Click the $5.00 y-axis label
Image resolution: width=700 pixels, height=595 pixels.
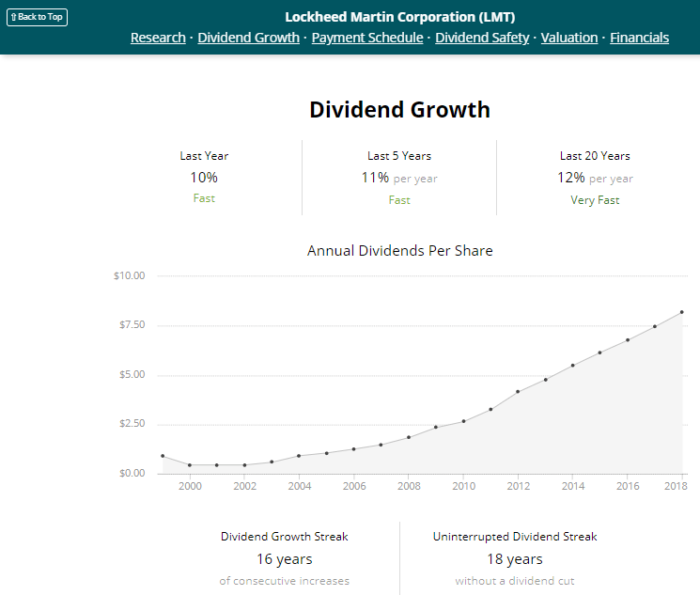click(x=132, y=374)
